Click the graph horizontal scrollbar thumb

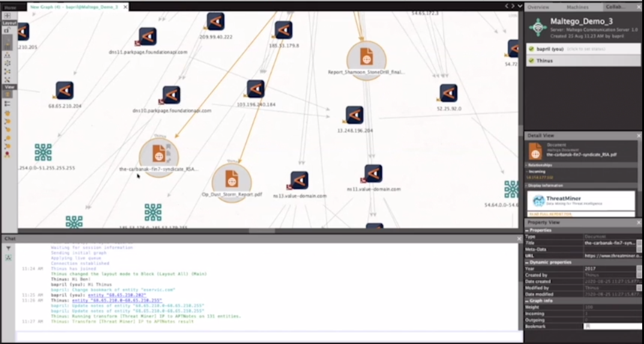coord(262,231)
